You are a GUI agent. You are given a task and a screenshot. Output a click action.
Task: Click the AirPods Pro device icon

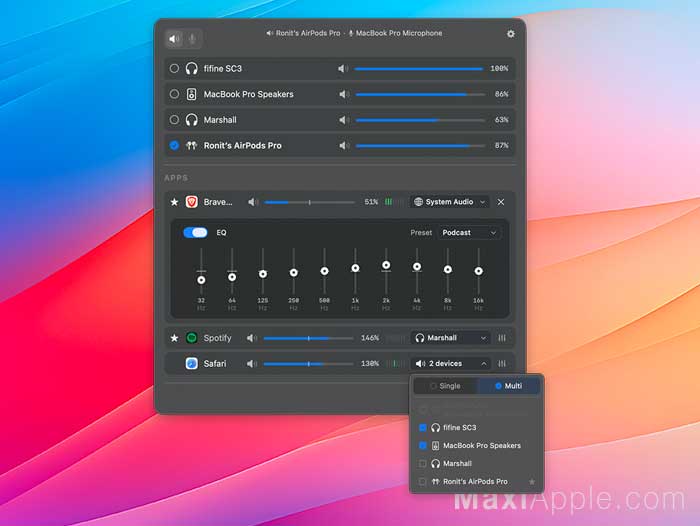point(192,146)
